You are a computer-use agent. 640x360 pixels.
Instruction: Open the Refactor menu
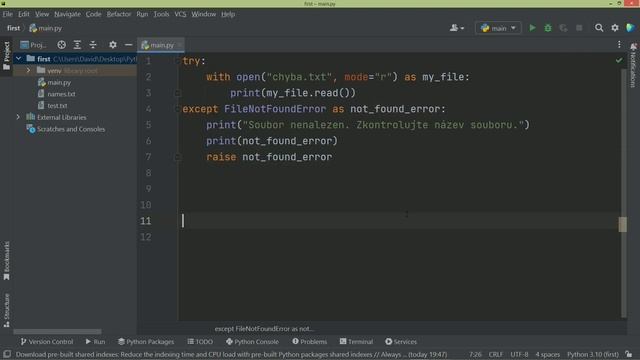pos(119,14)
